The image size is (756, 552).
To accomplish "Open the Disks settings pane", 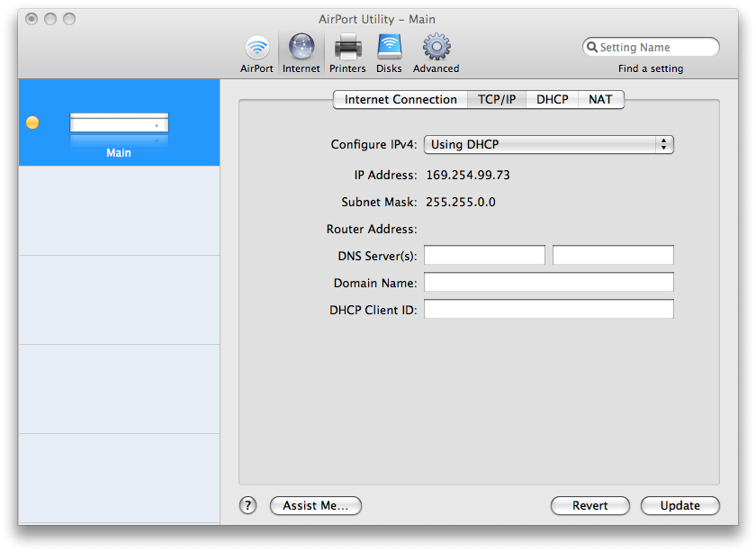I will click(x=389, y=53).
